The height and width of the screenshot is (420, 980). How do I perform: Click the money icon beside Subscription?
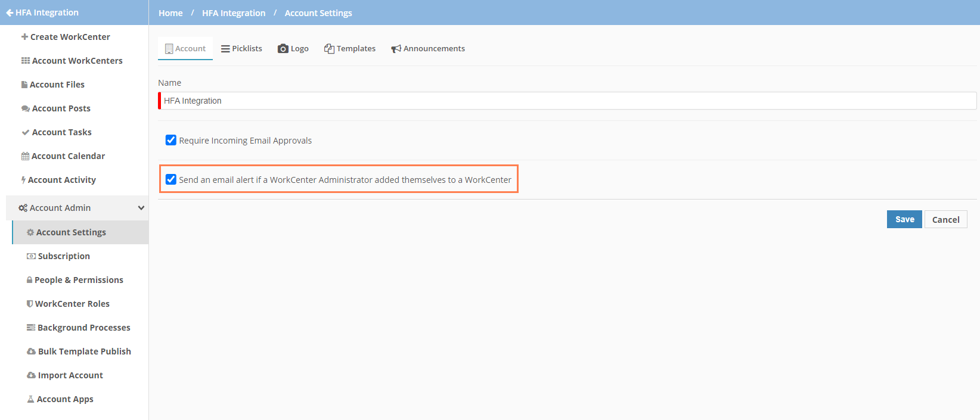[x=31, y=256]
